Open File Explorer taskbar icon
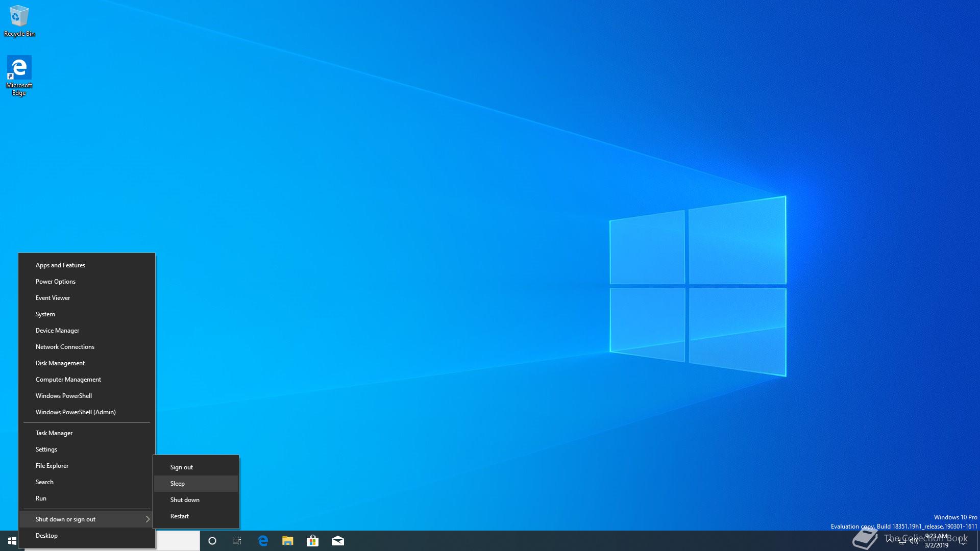This screenshot has height=551, width=980. (288, 541)
